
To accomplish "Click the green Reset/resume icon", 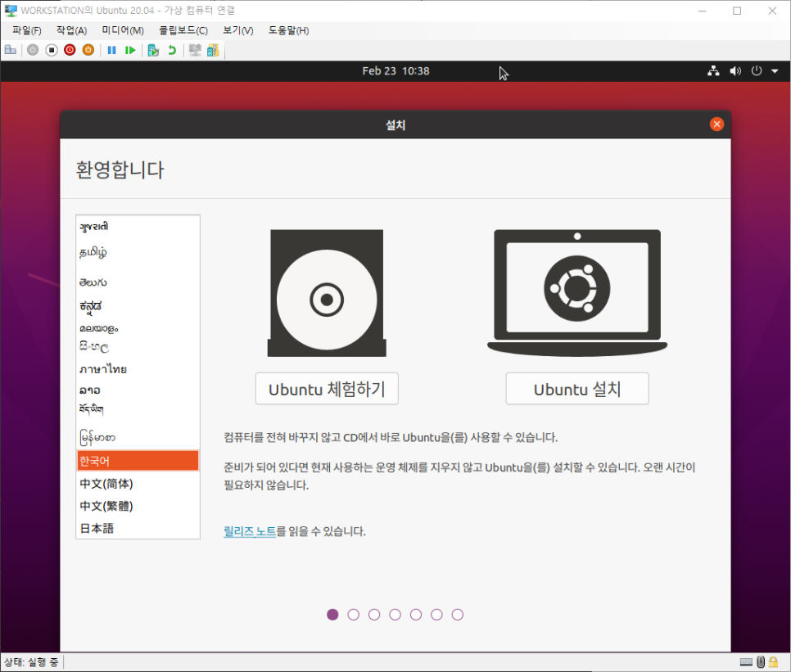I will (130, 50).
